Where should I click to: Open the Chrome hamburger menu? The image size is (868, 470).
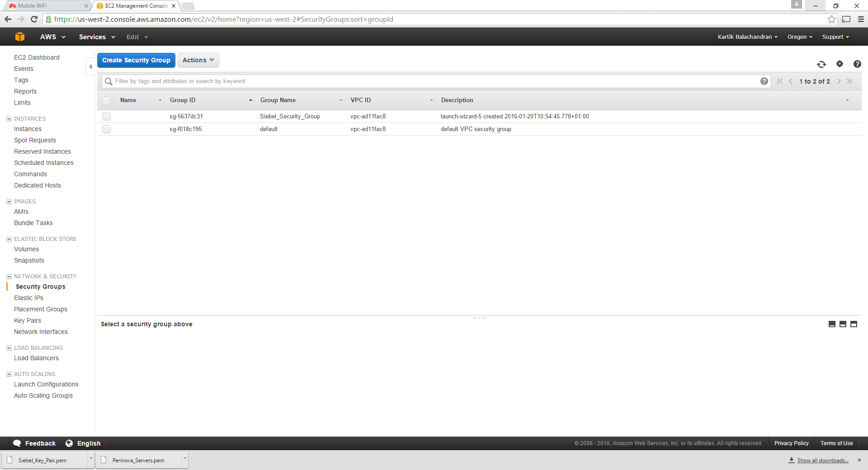(x=861, y=19)
